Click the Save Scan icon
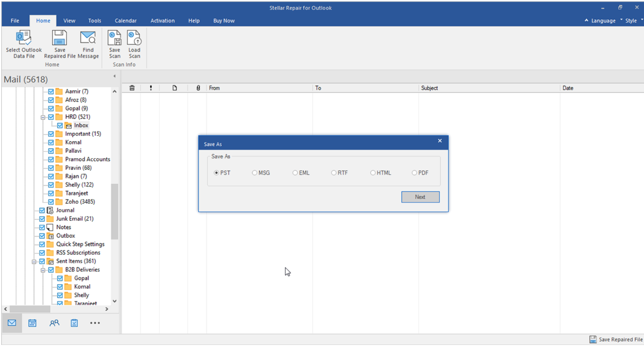The image size is (644, 347). (114, 38)
